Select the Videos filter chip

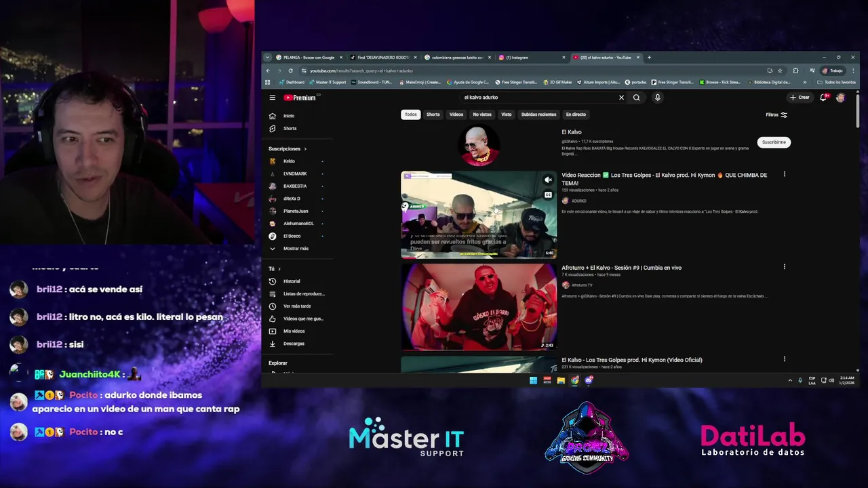pos(456,115)
